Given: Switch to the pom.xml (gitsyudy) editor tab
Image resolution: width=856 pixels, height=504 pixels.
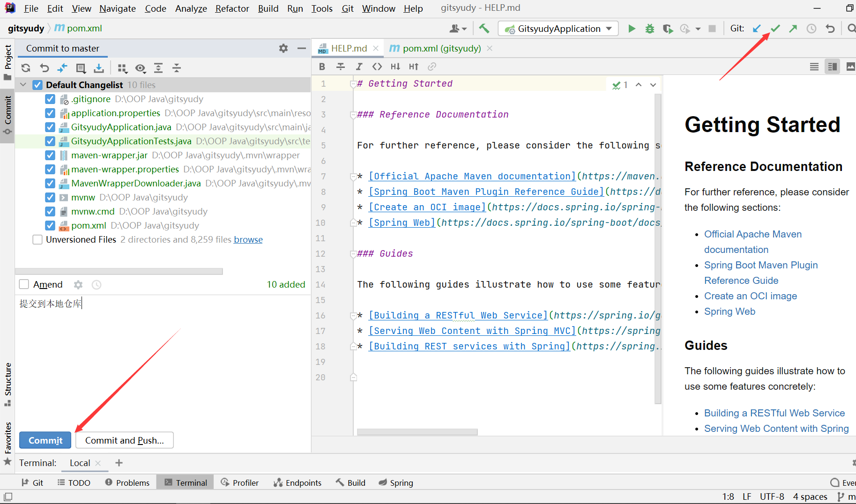Looking at the screenshot, I should pyautogui.click(x=441, y=48).
